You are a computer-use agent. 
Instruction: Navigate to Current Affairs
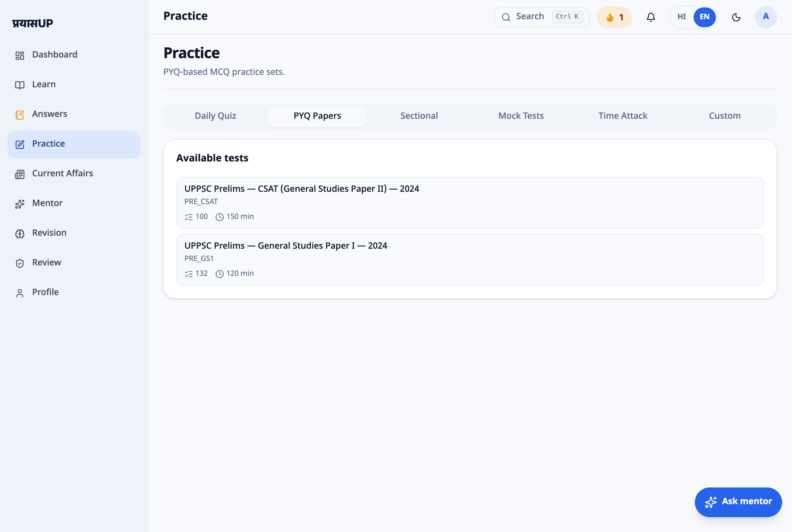74,174
